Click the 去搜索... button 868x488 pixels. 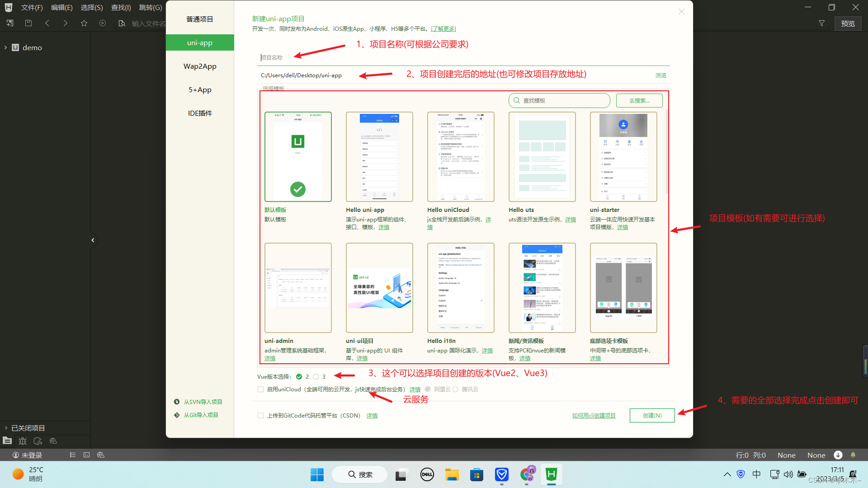(x=639, y=100)
